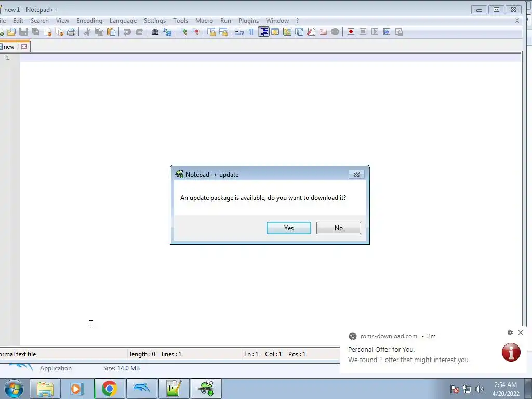Toggle synchronized vertical scrolling icon

[x=211, y=32]
